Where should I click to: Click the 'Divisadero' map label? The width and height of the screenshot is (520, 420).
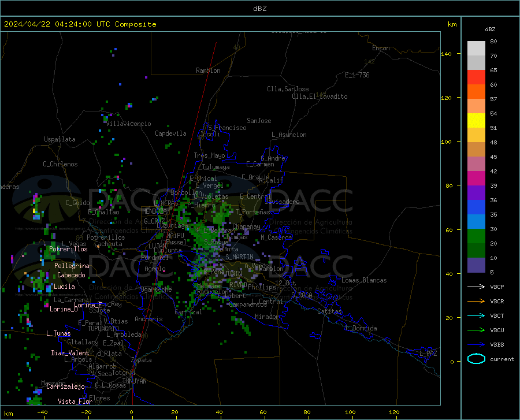click(282, 202)
